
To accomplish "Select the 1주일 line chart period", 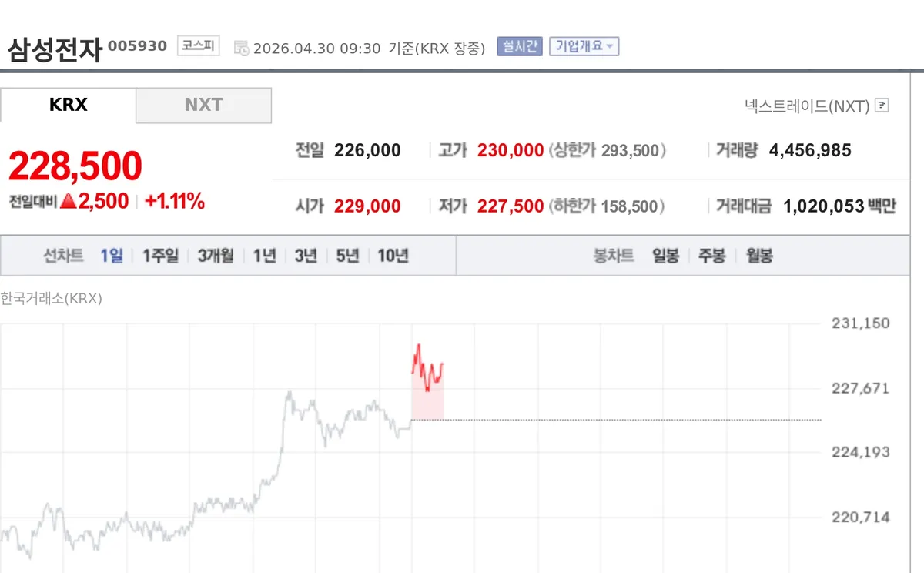I will click(160, 256).
